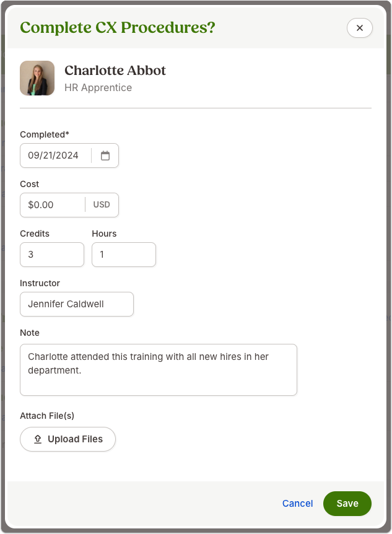Screen dimensions: 392x534
Task: Click the Complete CX Procedures dialog title
Action: (x=118, y=28)
